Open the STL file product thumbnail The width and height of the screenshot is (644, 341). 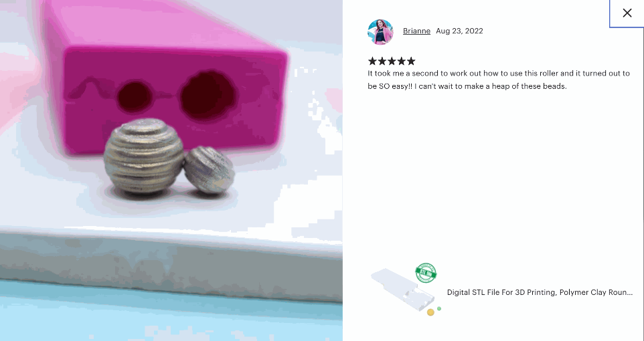pyautogui.click(x=406, y=291)
